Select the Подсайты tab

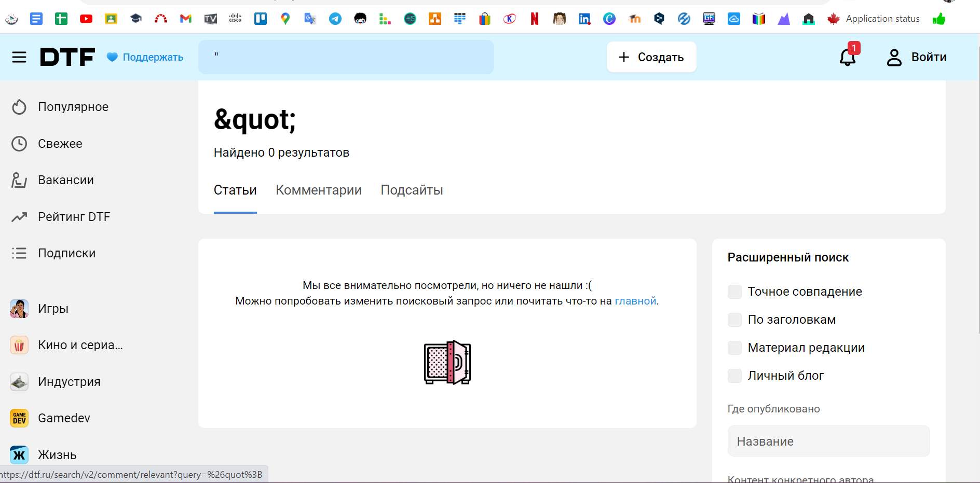pos(412,190)
